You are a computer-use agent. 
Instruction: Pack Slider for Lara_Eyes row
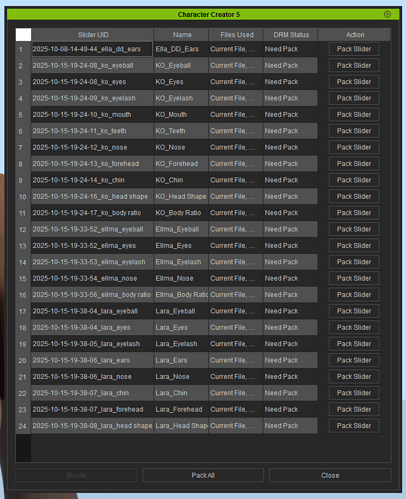coord(354,327)
